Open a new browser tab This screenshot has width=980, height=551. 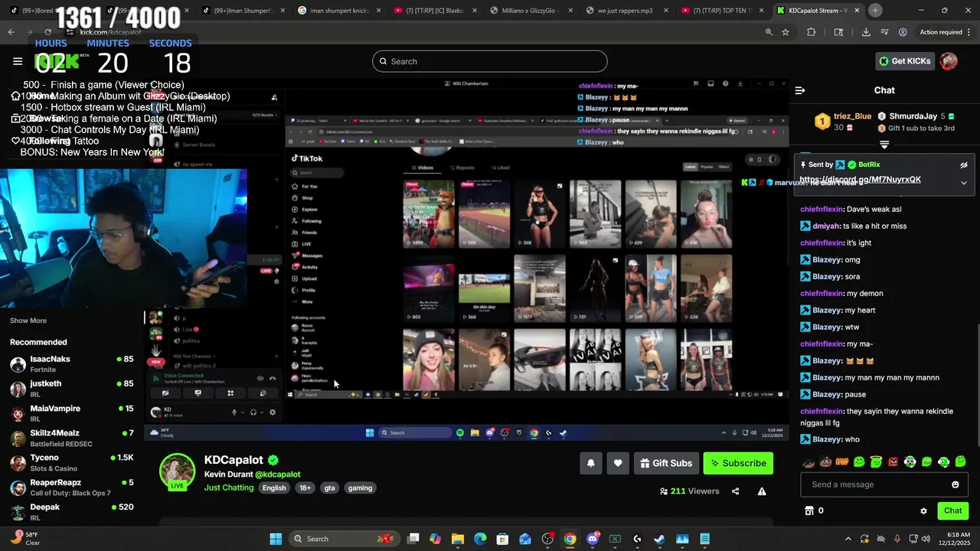point(875,11)
